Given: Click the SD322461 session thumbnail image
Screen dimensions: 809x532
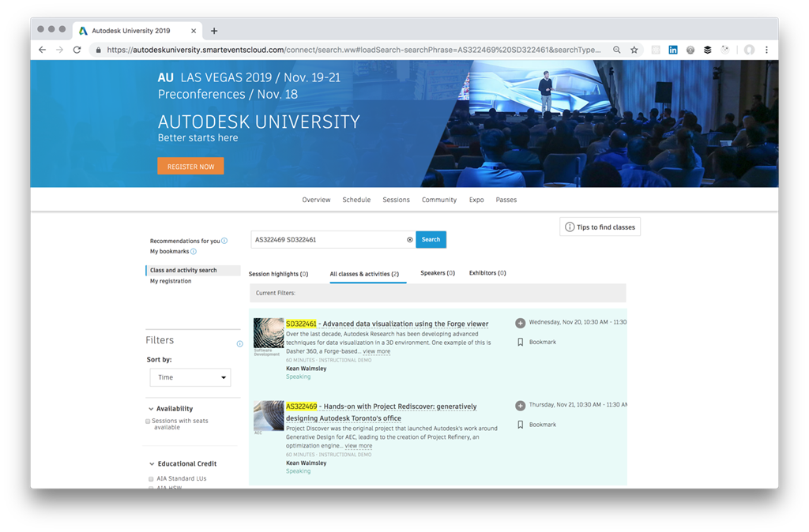Looking at the screenshot, I should coord(269,333).
